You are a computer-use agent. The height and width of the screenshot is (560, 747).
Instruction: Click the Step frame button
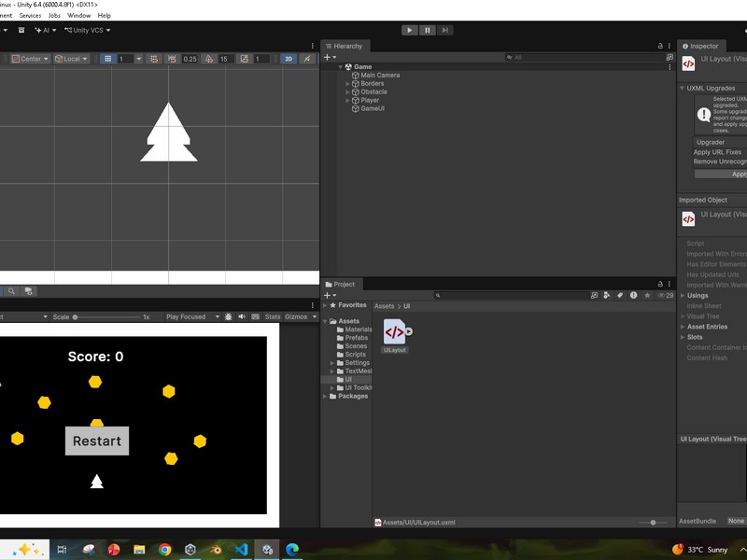(x=444, y=30)
